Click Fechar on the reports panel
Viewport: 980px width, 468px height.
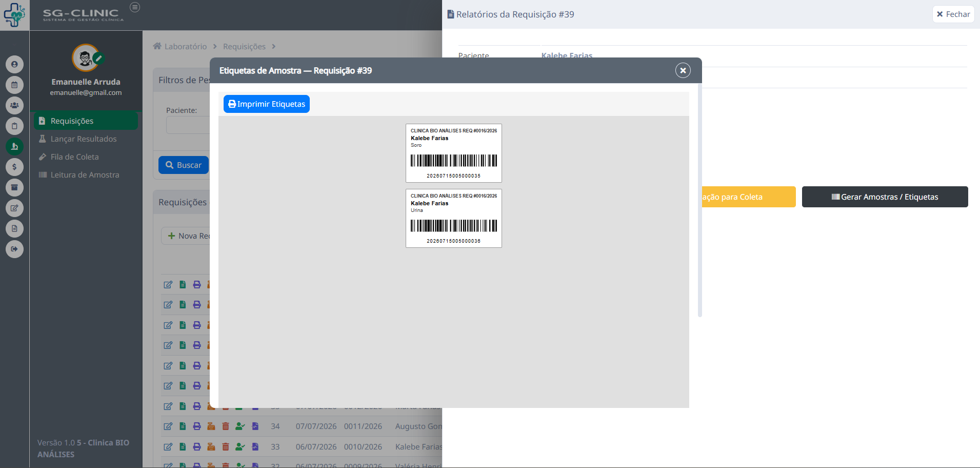coord(953,14)
